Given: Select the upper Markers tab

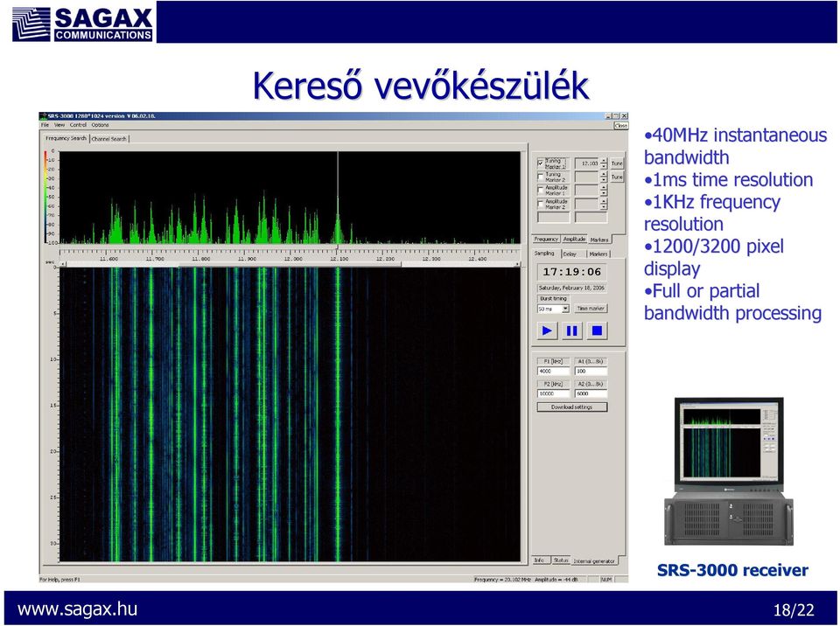Looking at the screenshot, I should (599, 240).
